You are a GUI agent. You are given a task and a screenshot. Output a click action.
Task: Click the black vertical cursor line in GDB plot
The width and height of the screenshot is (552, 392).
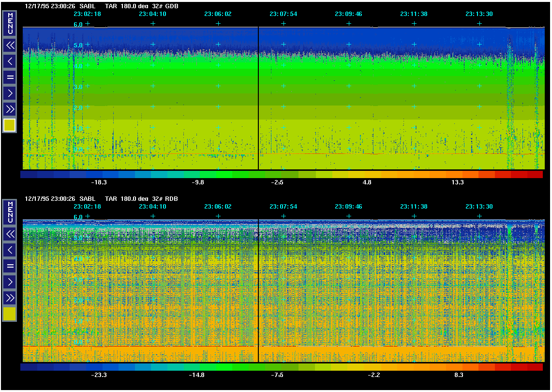tap(258, 97)
